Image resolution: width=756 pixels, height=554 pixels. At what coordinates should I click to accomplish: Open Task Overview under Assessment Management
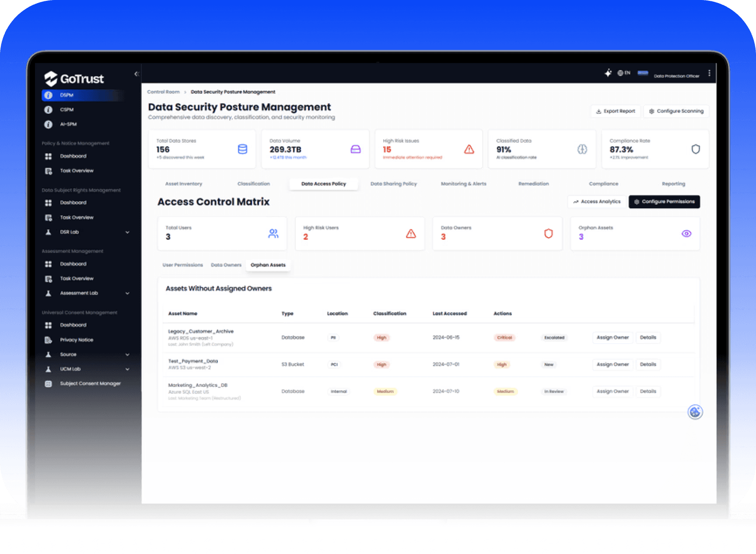77,278
